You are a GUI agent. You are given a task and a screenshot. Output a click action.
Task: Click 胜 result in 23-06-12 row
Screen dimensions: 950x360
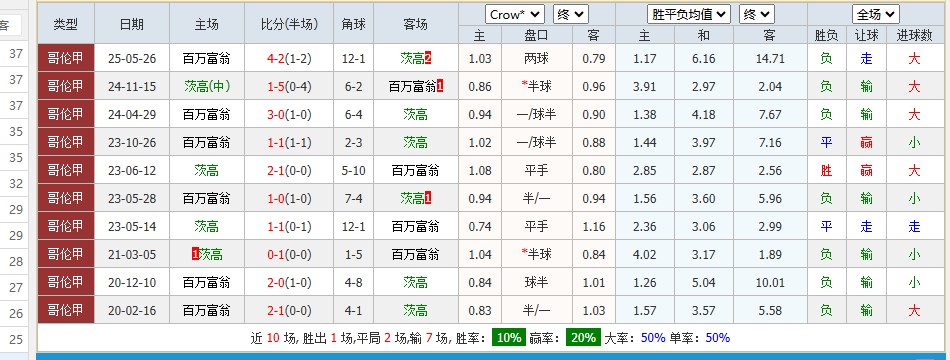pos(826,171)
